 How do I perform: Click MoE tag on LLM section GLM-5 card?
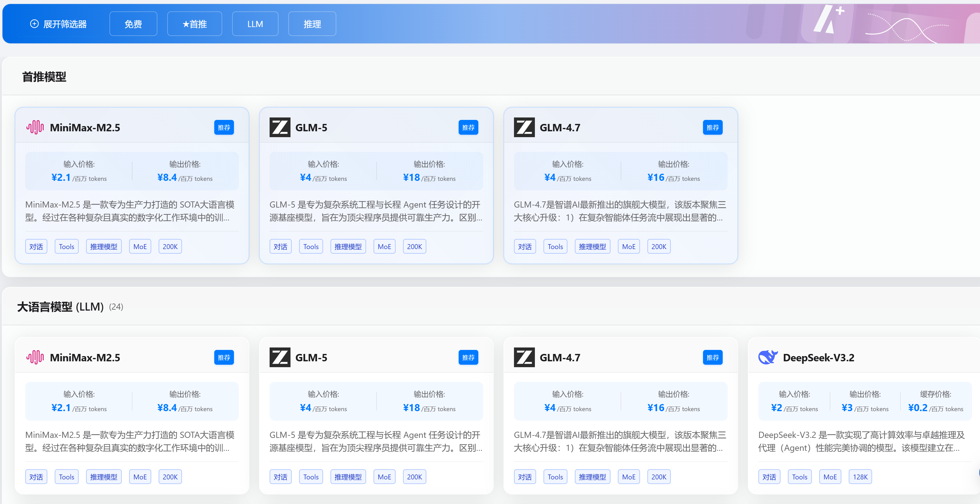[384, 477]
